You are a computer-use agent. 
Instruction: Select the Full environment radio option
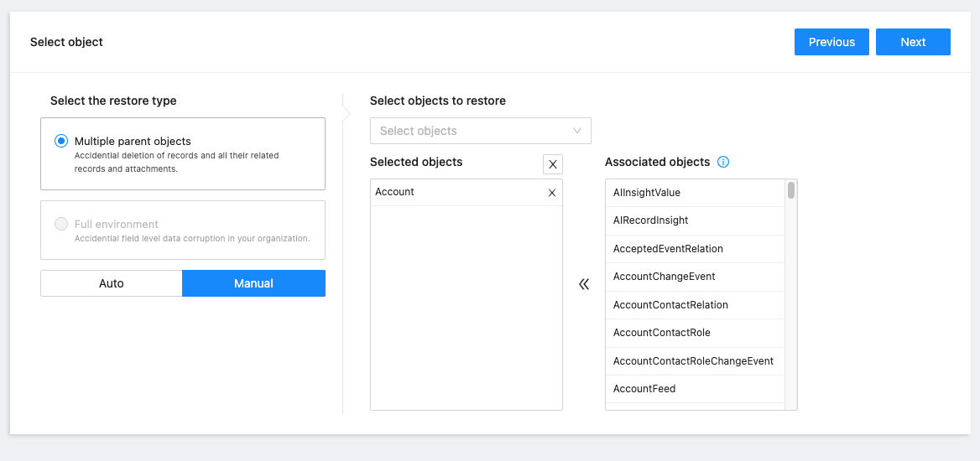[61, 224]
